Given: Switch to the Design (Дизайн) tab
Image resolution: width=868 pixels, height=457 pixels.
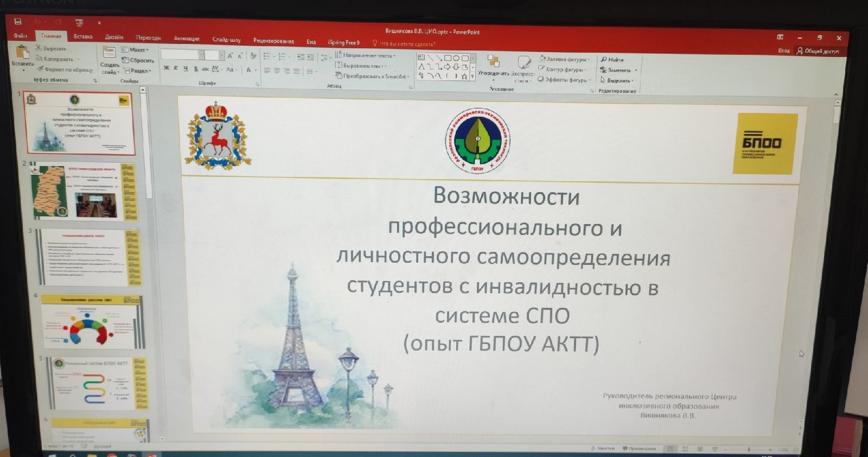Looking at the screenshot, I should point(114,37).
